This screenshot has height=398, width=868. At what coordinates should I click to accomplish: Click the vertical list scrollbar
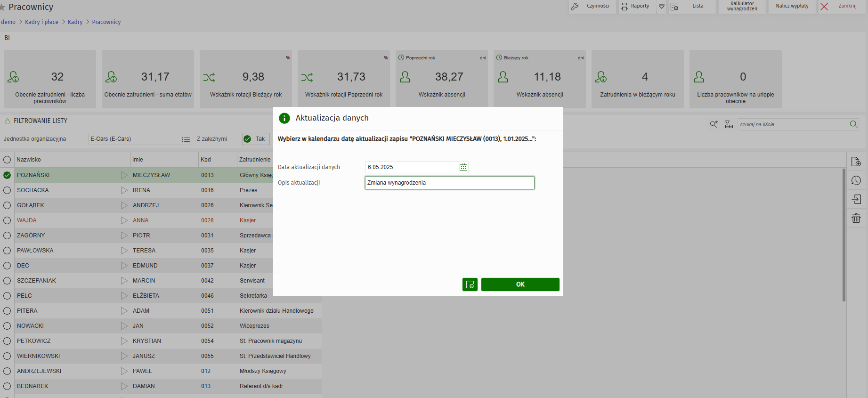(x=844, y=236)
